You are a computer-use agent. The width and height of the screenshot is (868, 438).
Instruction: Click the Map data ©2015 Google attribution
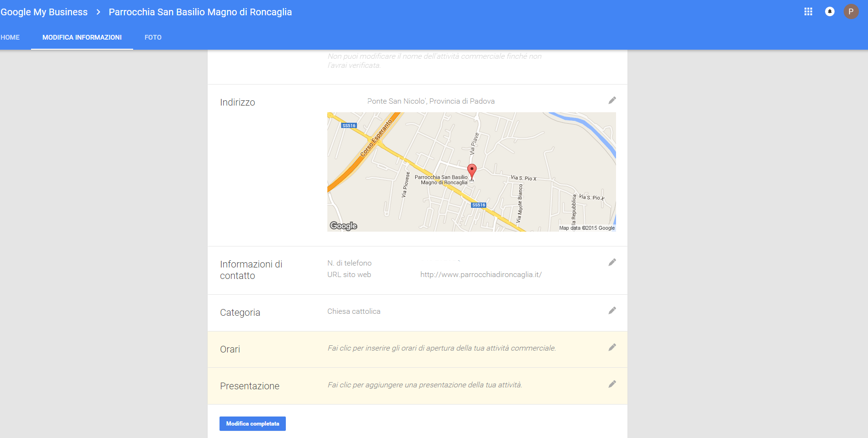pos(587,228)
